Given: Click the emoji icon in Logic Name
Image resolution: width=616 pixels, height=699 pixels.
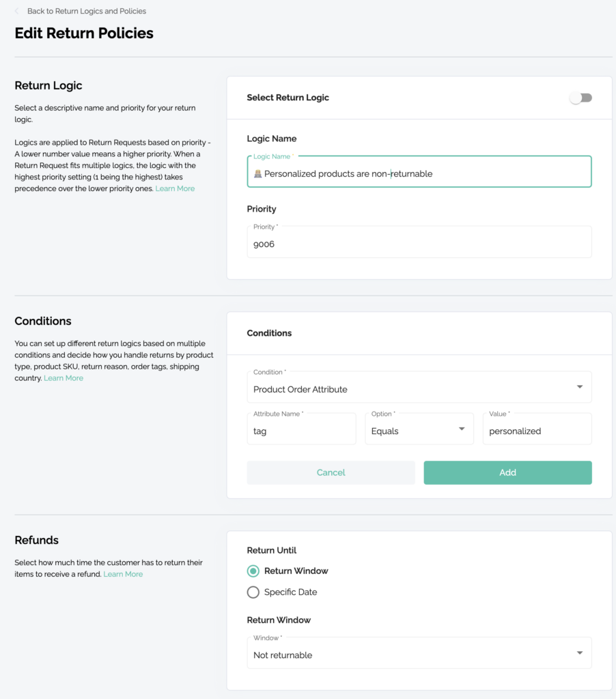Looking at the screenshot, I should click(x=257, y=173).
